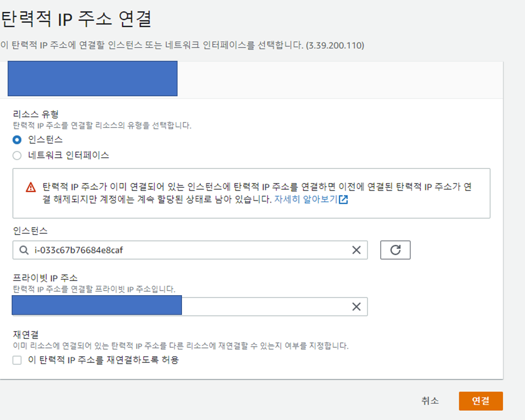Click the red warning triangle icon
The height and width of the screenshot is (420, 525).
click(x=31, y=187)
